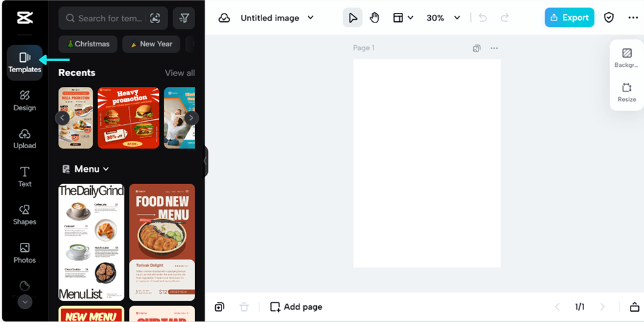This screenshot has height=322, width=644.
Task: Expand the Menu category dropdown
Action: [86, 169]
